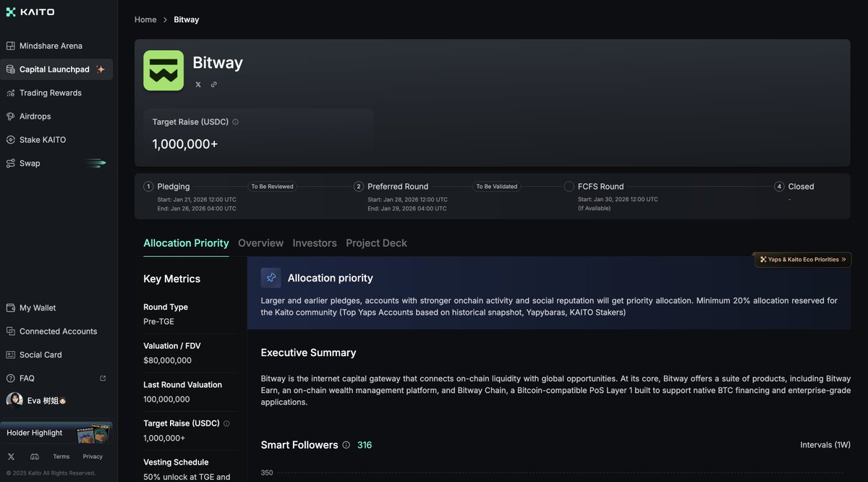Open Yaps & Kaito Eco Priorities
The width and height of the screenshot is (868, 482).
[803, 259]
